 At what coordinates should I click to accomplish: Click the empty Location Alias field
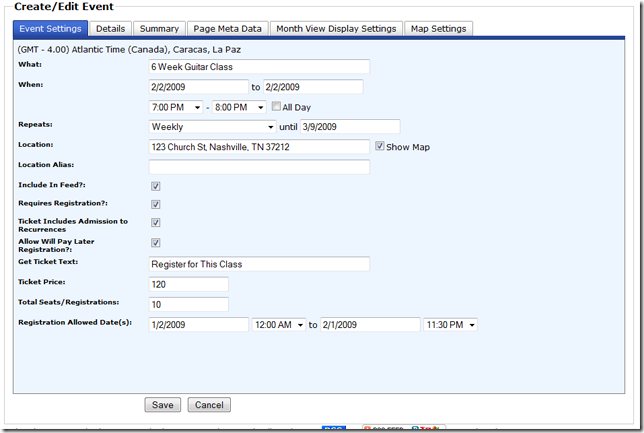point(258,166)
